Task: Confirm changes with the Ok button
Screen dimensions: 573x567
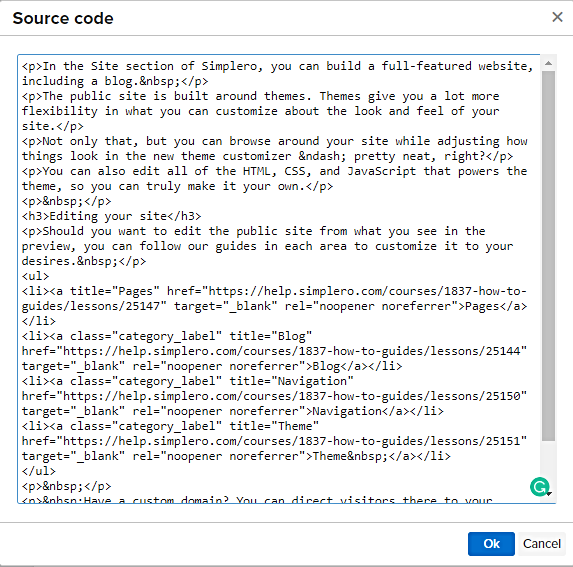Action: click(491, 544)
